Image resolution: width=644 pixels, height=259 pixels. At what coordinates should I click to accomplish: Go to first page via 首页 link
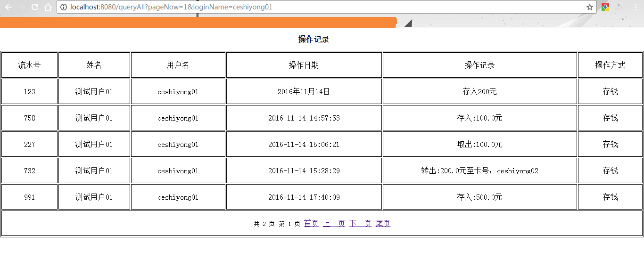coord(311,223)
